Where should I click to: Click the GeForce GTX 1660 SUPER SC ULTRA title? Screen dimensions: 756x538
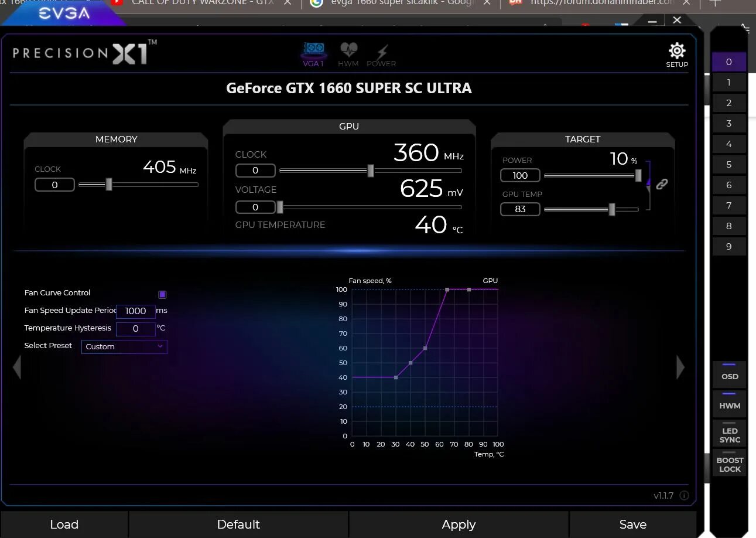click(x=349, y=88)
